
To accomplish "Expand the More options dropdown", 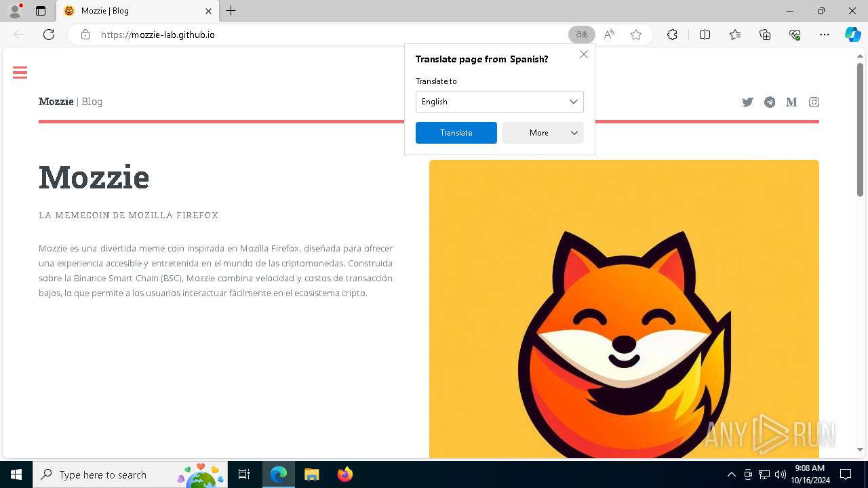I will 543,133.
